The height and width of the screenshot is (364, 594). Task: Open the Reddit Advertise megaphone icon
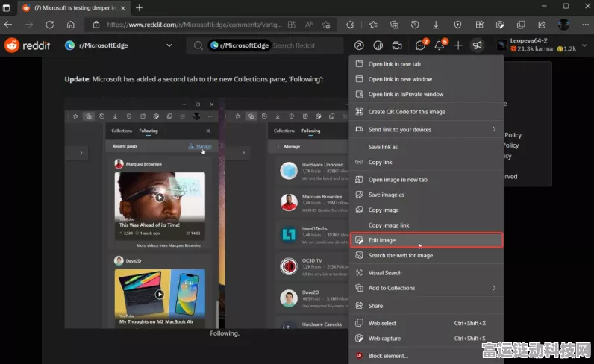[477, 45]
